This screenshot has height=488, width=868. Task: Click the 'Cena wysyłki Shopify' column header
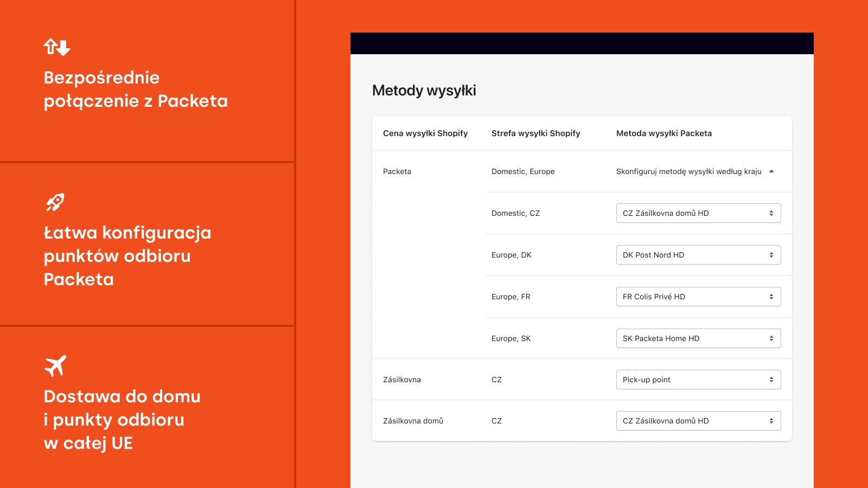(x=425, y=133)
